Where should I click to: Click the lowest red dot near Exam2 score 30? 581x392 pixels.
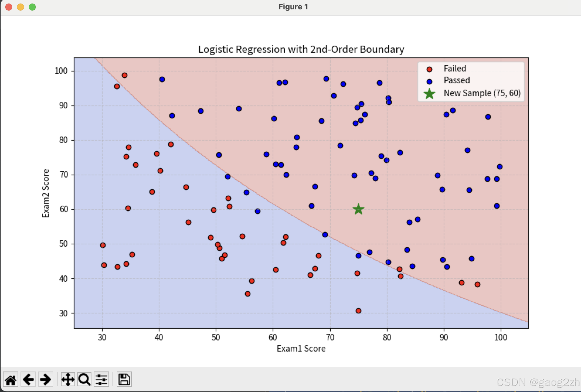click(358, 311)
